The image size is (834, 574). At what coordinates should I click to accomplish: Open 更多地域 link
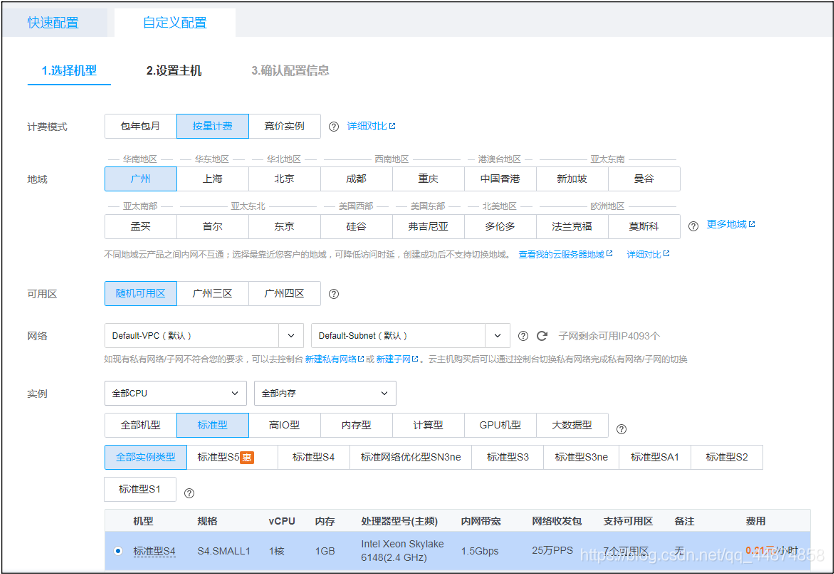click(731, 224)
